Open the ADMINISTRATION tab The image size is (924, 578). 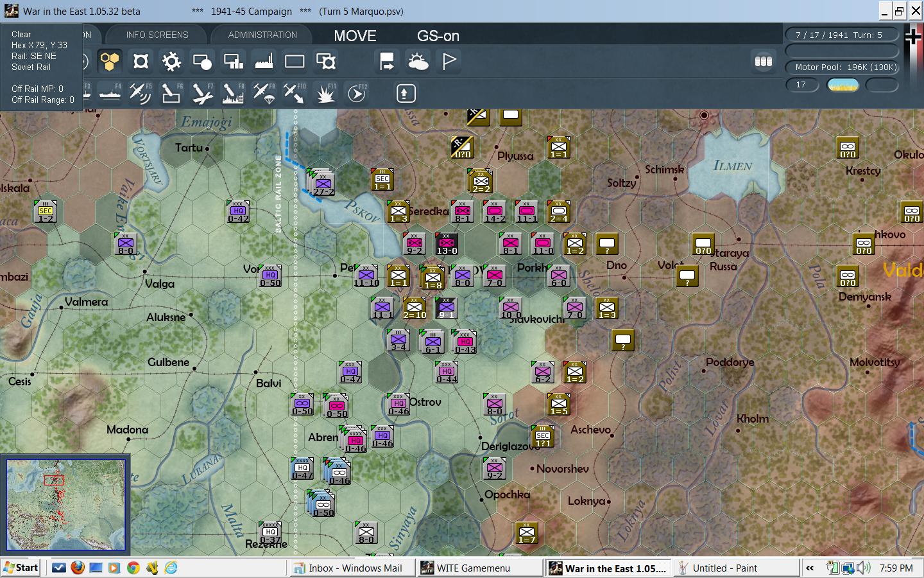point(262,35)
